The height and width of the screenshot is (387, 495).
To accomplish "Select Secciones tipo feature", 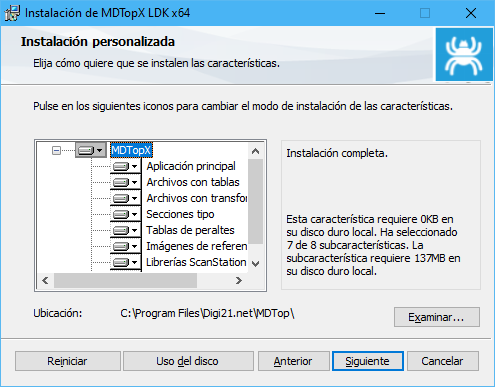I will [x=180, y=214].
